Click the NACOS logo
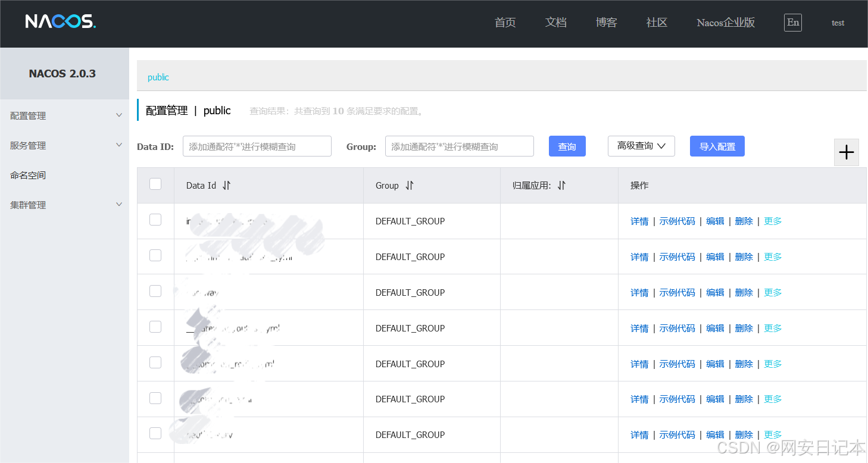 click(x=60, y=22)
